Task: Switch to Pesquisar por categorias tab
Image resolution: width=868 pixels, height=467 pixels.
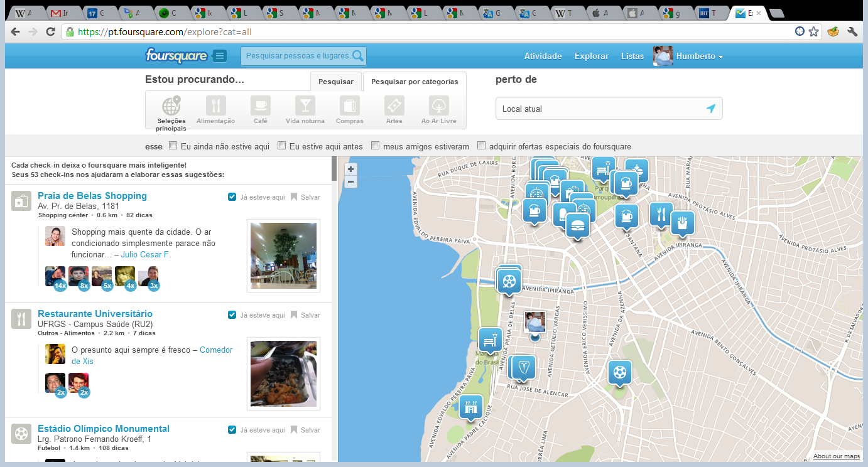Action: [x=415, y=82]
